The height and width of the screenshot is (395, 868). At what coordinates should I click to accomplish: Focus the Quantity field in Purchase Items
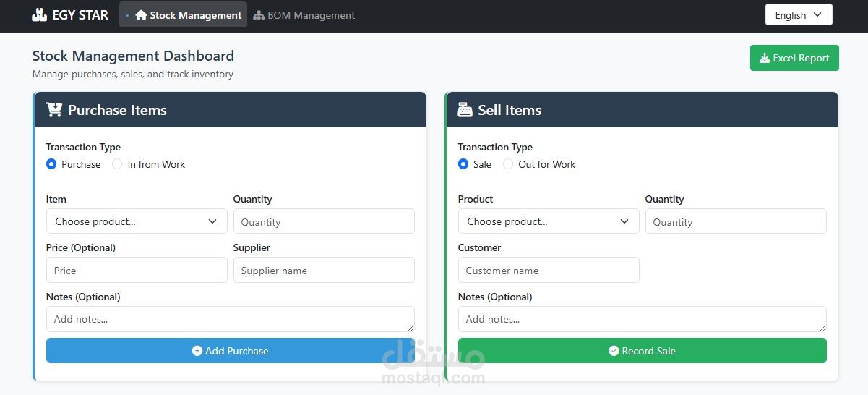coord(324,221)
